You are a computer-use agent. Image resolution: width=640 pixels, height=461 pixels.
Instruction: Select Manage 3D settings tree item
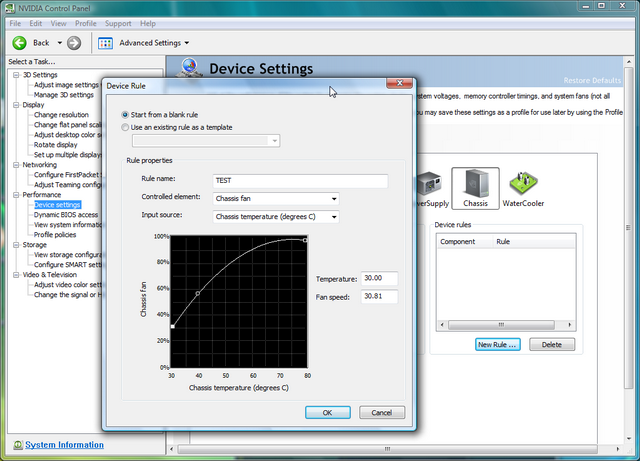(64, 95)
